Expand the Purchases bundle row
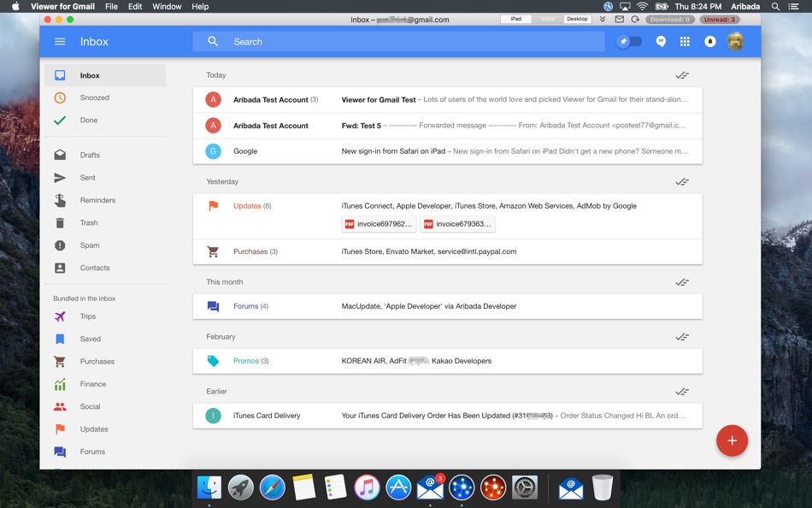The image size is (812, 508). pyautogui.click(x=447, y=251)
